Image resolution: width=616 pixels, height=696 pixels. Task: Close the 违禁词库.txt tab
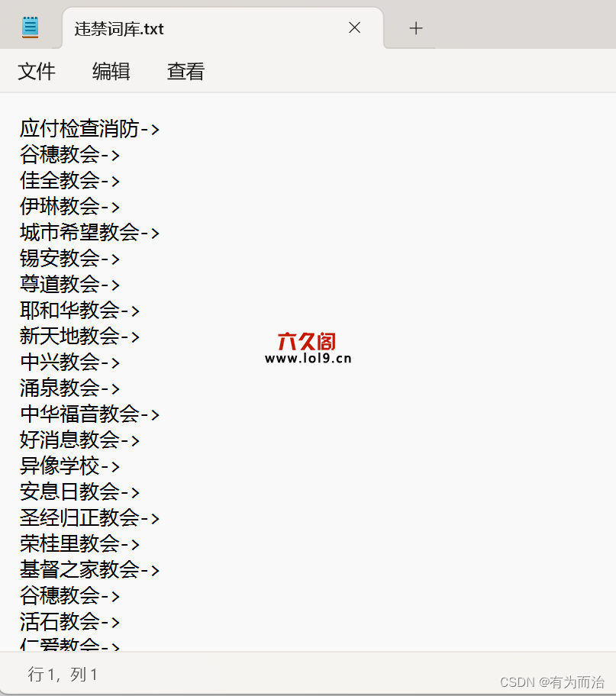[x=354, y=28]
